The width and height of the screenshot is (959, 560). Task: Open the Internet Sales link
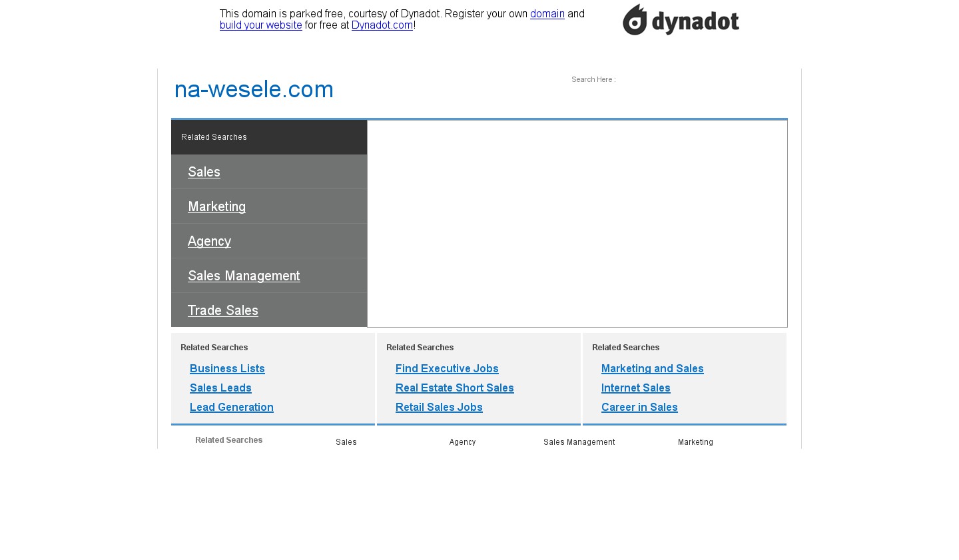pos(635,388)
